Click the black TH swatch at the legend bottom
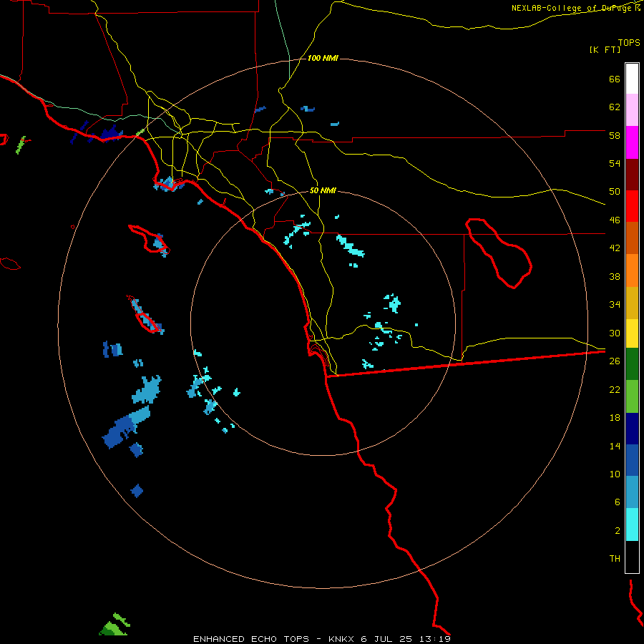The height and width of the screenshot is (644, 644). [x=632, y=557]
